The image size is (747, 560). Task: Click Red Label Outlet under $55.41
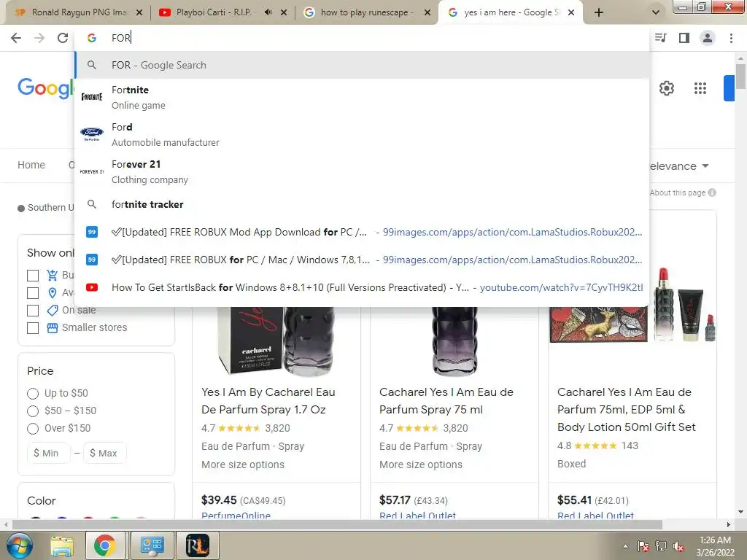pyautogui.click(x=595, y=516)
